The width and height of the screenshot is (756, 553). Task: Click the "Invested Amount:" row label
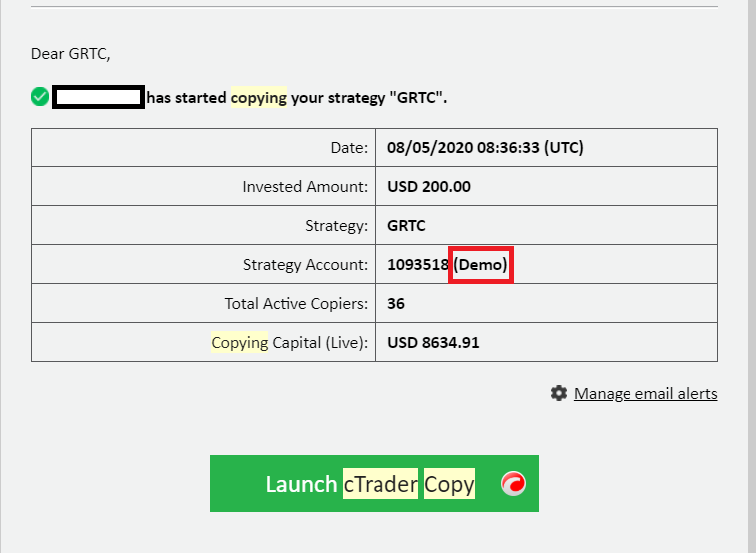click(305, 186)
